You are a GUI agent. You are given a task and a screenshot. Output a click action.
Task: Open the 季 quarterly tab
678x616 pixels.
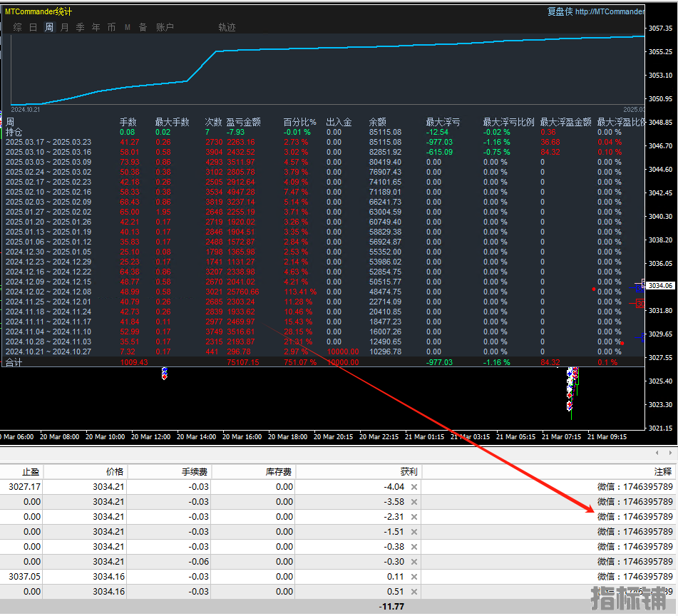click(80, 27)
